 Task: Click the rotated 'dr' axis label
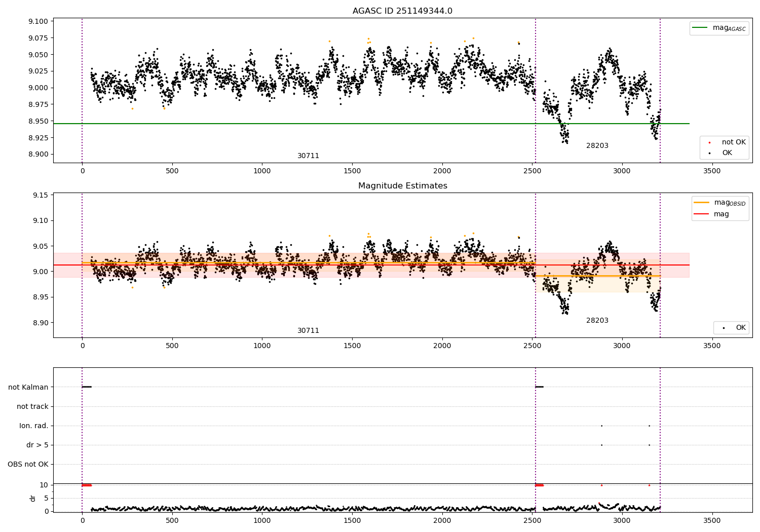pyautogui.click(x=33, y=498)
